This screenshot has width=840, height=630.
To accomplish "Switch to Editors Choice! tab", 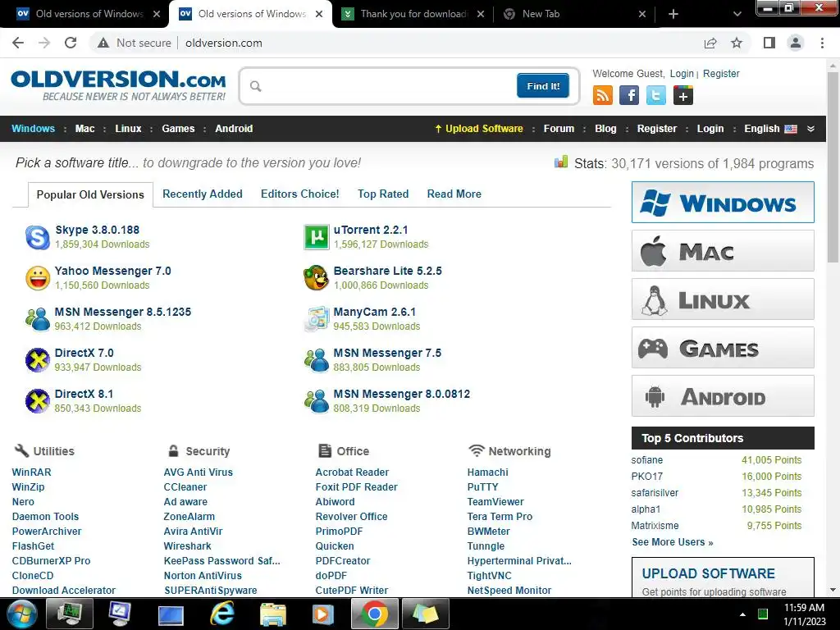I will tap(300, 194).
